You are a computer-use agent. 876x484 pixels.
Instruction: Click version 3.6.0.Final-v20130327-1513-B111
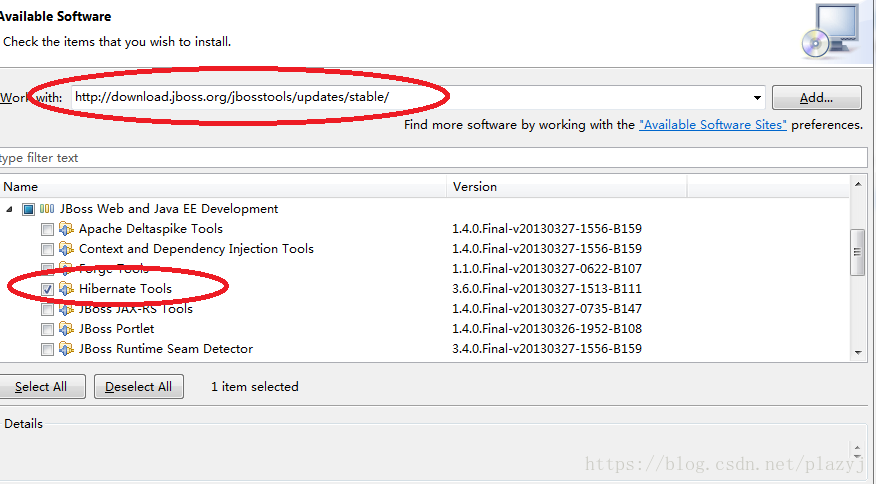click(547, 289)
